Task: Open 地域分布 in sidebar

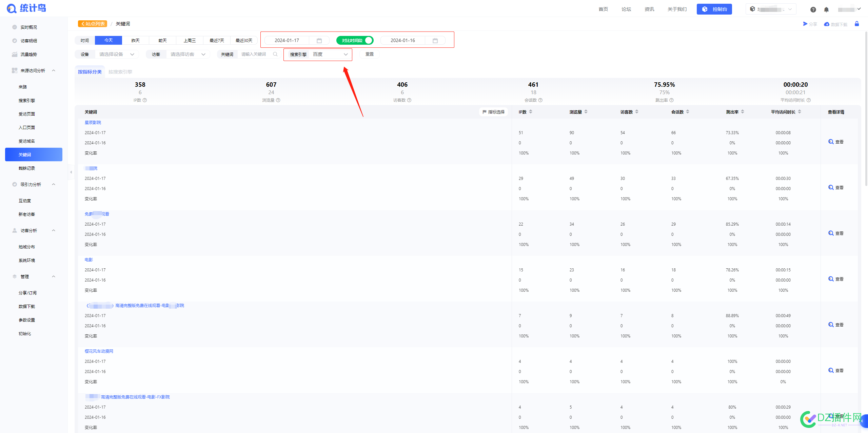Action: pos(27,247)
